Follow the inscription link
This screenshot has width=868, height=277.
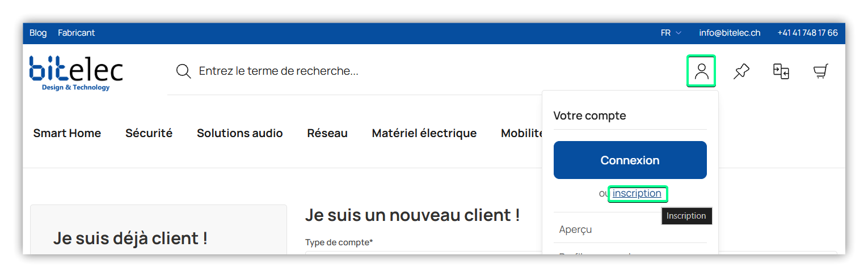point(637,194)
